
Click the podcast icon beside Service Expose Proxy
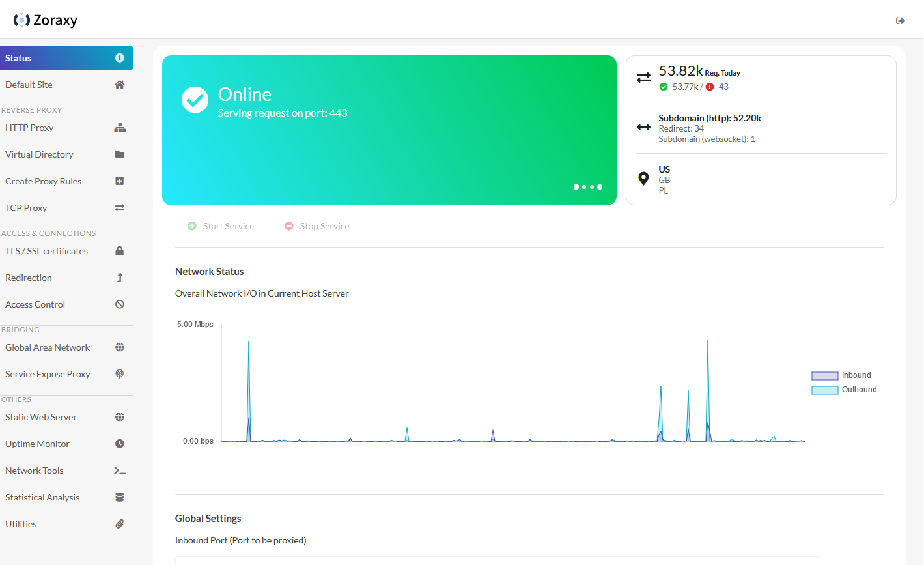[x=120, y=374]
